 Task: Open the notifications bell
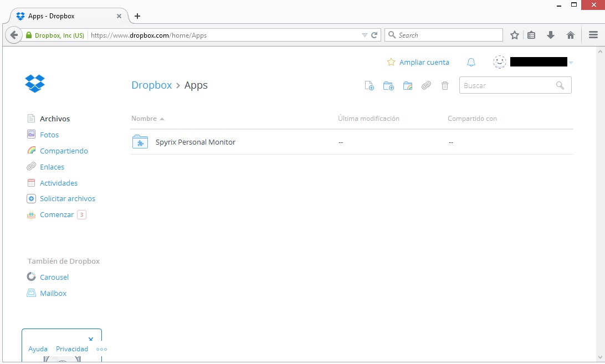tap(471, 62)
